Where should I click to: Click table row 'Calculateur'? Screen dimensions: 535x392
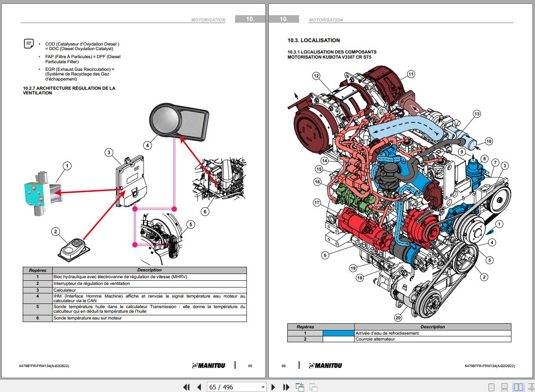pyautogui.click(x=134, y=290)
